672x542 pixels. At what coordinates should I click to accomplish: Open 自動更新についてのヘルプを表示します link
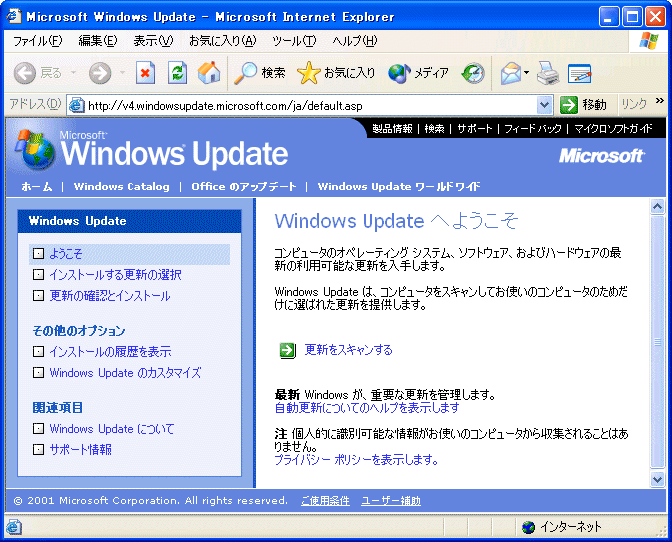point(367,407)
